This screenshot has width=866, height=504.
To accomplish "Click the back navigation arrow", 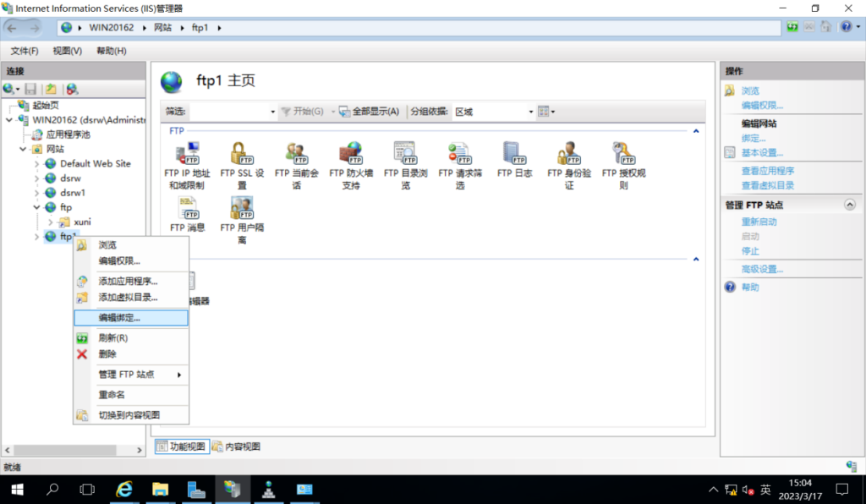I will coord(12,28).
